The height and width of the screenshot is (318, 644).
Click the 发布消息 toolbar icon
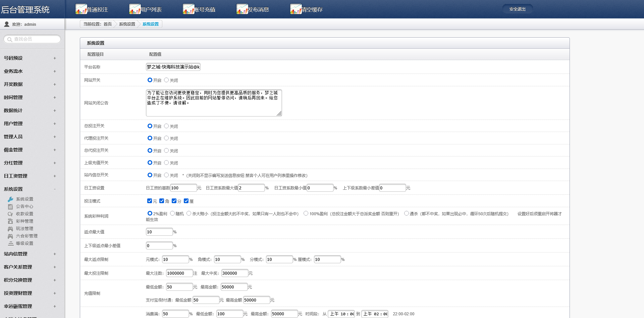coord(242,9)
